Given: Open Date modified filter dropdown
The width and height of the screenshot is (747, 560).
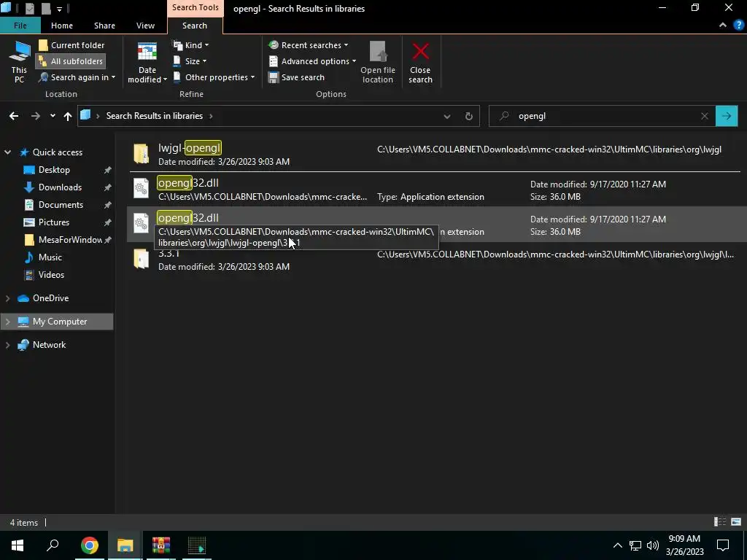Looking at the screenshot, I should click(147, 63).
